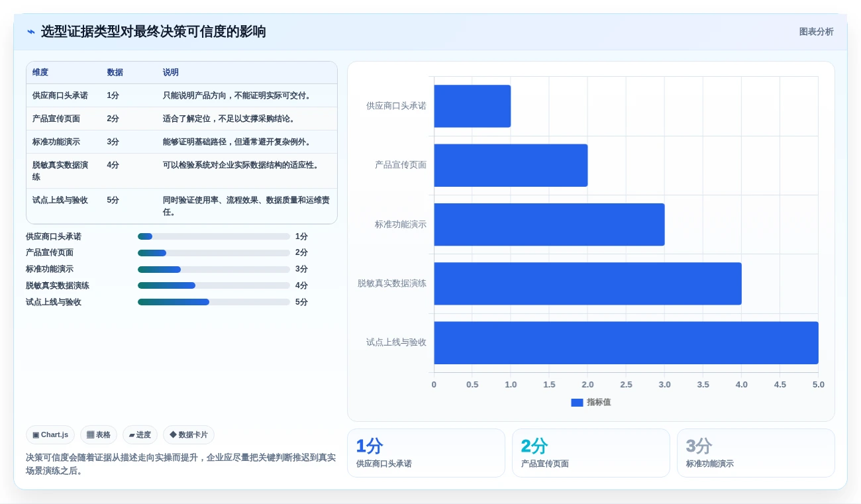Screen dimensions: 861x504
Task: Click the x-axis tick label 2.5
Action: (626, 385)
